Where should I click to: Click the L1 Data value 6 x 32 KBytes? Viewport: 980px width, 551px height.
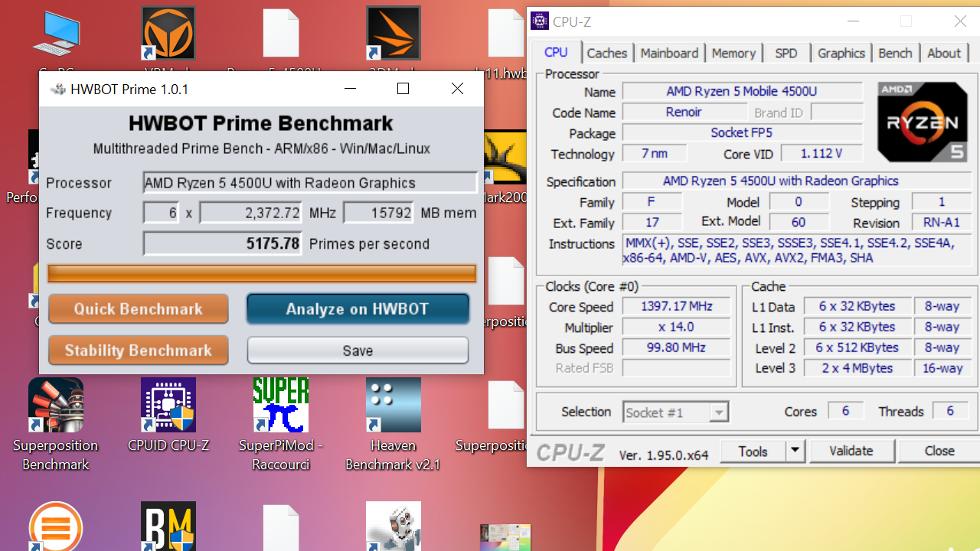pos(856,306)
